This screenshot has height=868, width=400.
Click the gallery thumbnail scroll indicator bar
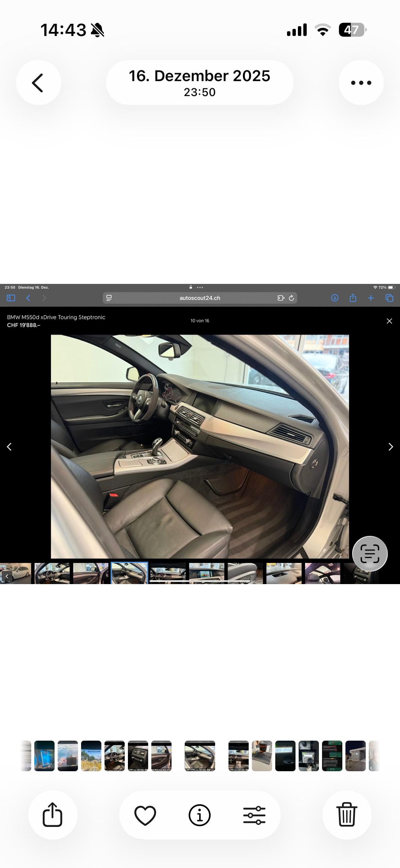click(200, 581)
